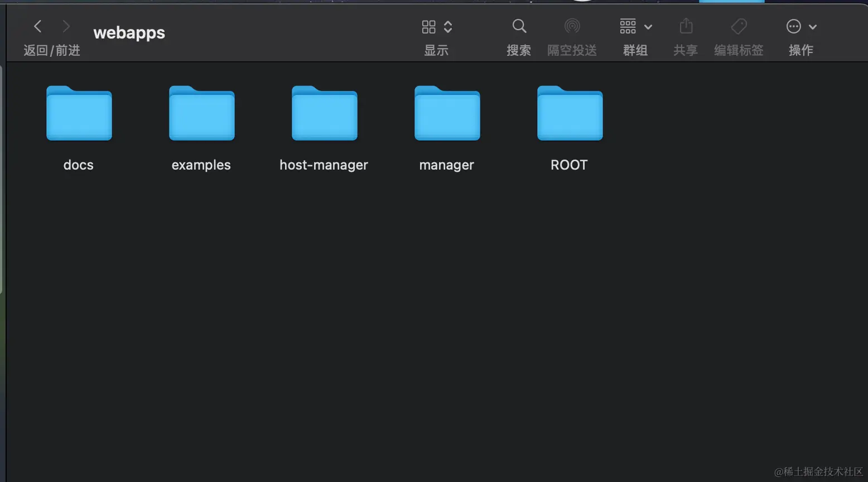Screen dimensions: 868x482
Task: Click the 返回/前进 navigation label
Action: click(x=52, y=50)
